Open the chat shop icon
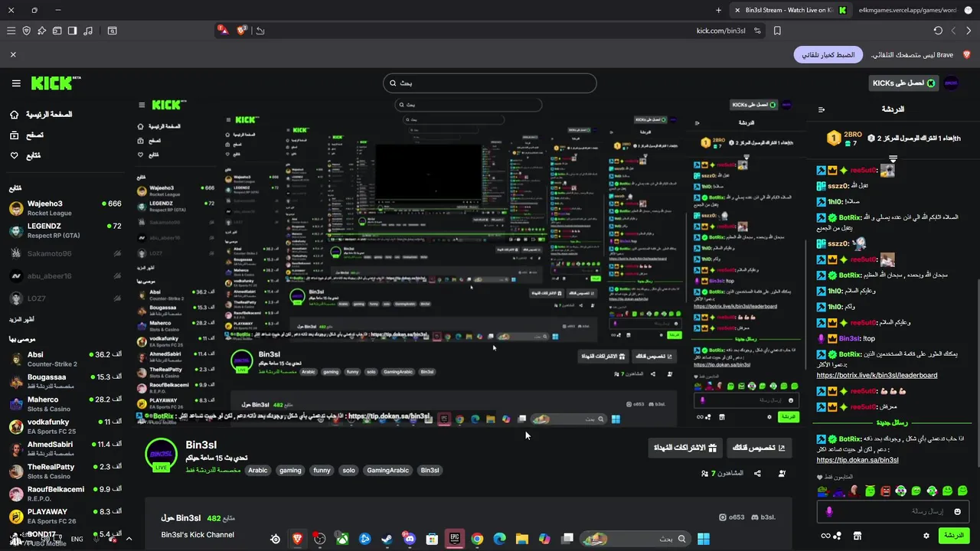Screen dimensions: 980x551 click(857, 536)
